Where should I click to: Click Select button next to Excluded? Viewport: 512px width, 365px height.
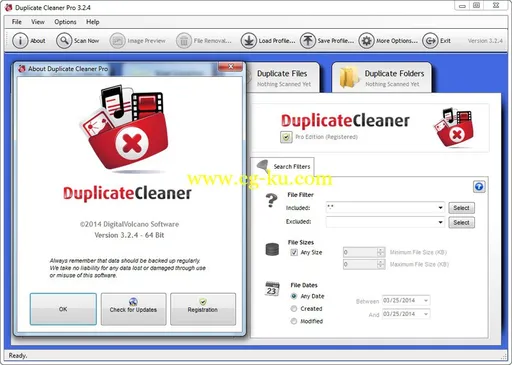click(x=461, y=222)
